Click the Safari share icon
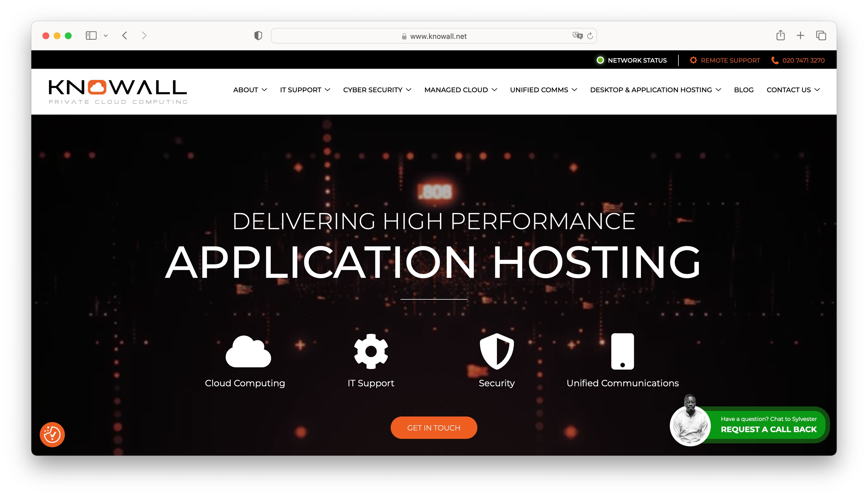This screenshot has width=868, height=497. click(780, 35)
